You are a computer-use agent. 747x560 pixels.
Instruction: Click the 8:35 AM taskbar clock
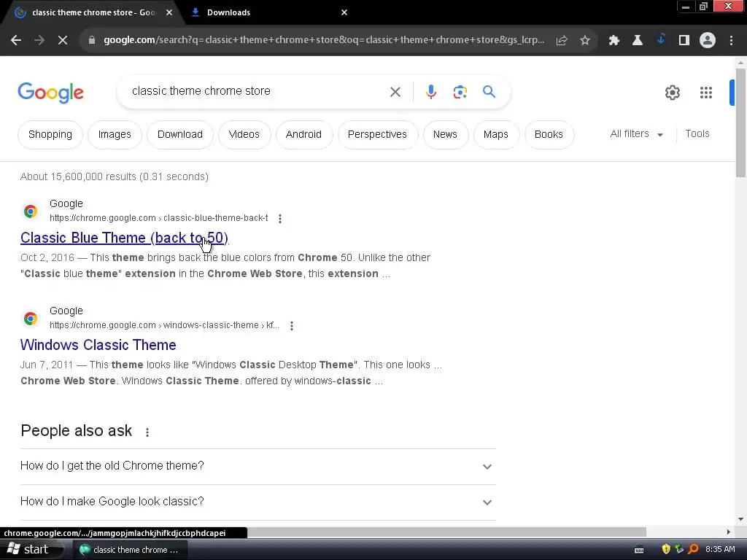[720, 550]
